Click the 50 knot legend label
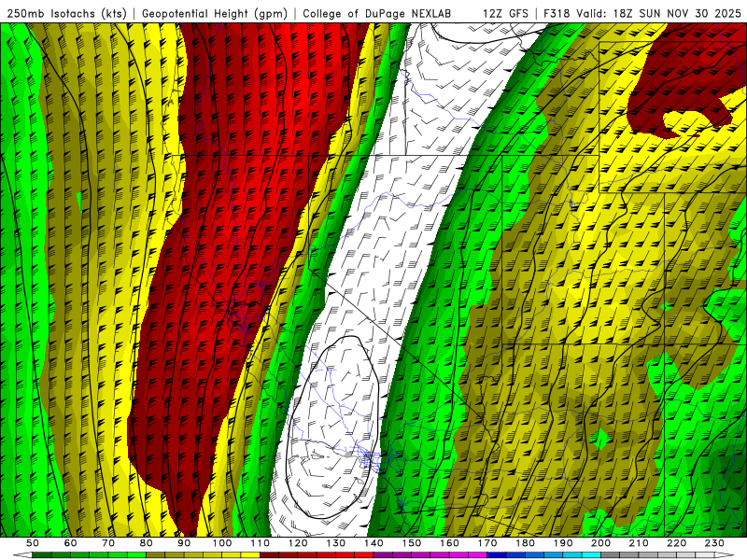This screenshot has width=747, height=560. [x=33, y=543]
